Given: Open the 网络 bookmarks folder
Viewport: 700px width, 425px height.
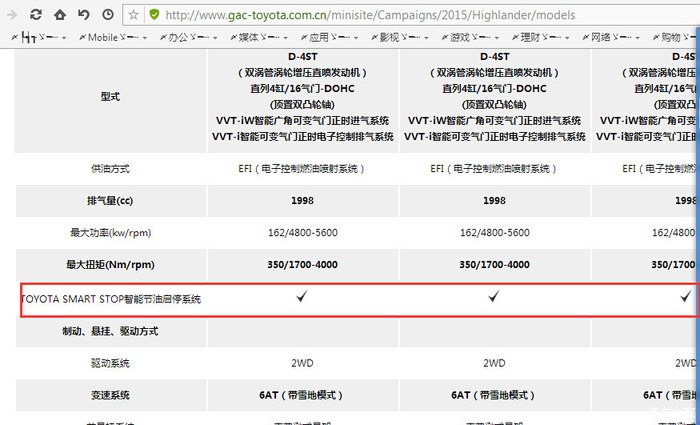Looking at the screenshot, I should click(611, 38).
